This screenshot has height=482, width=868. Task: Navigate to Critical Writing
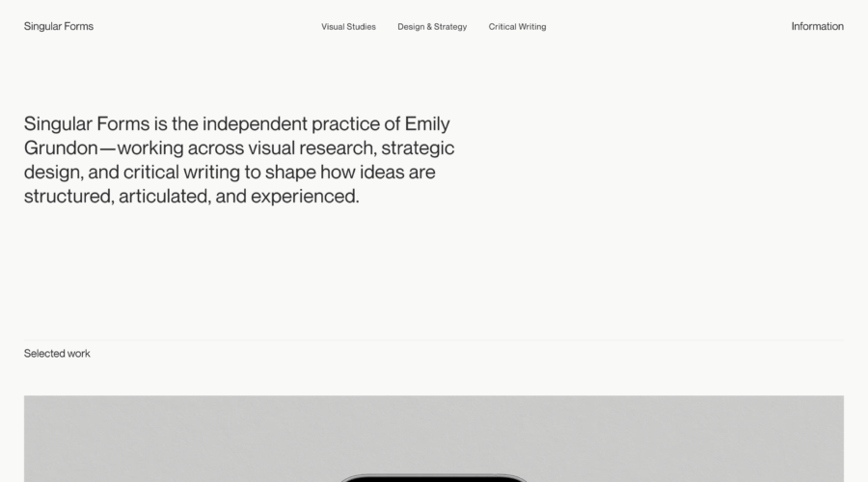click(517, 27)
